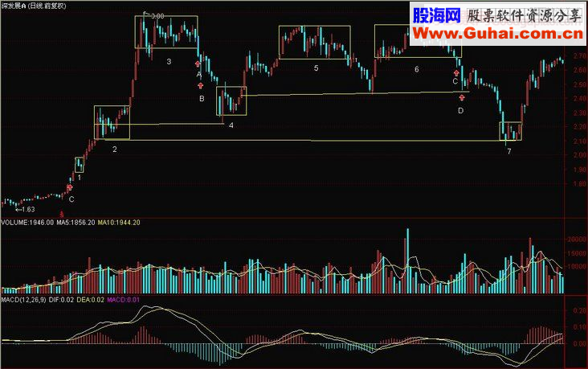Click the purple MACD:0.01 value label
The image size is (588, 369).
[x=124, y=300]
